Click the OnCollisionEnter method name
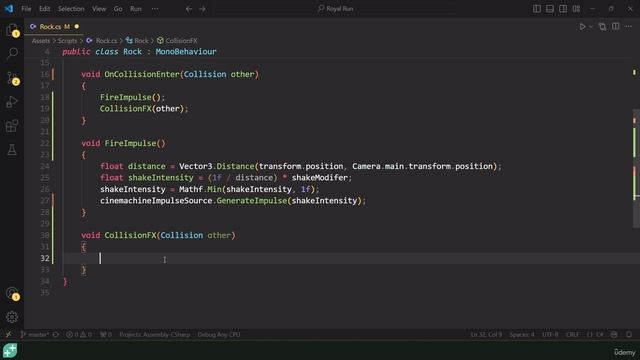Screen dimensions: 640x360 click(x=142, y=74)
